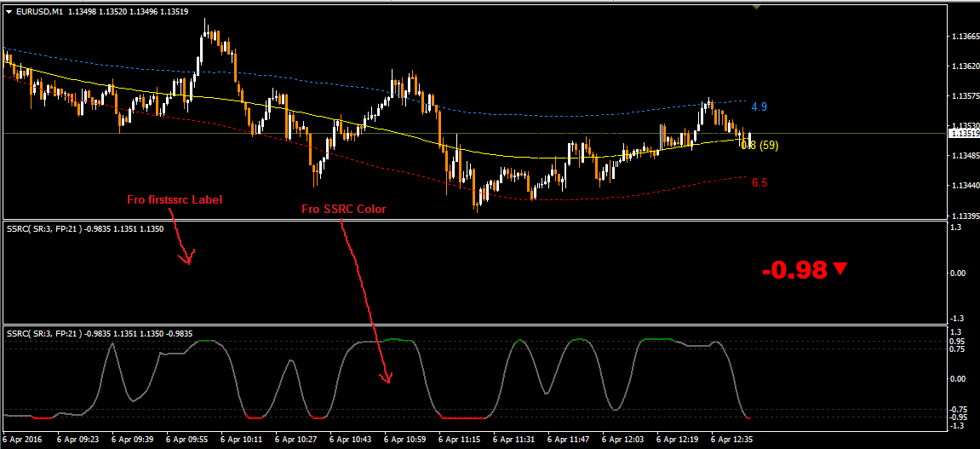Image resolution: width=980 pixels, height=449 pixels.
Task: Click the 6 Apr 10:11 time label
Action: click(240, 440)
